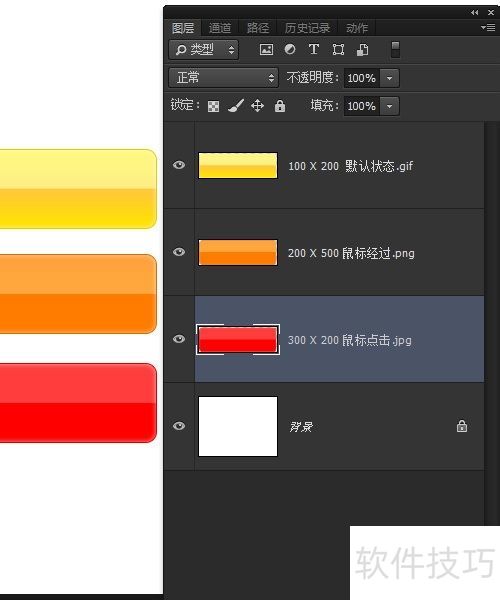Click the 不透明度 100% value field

(362, 78)
